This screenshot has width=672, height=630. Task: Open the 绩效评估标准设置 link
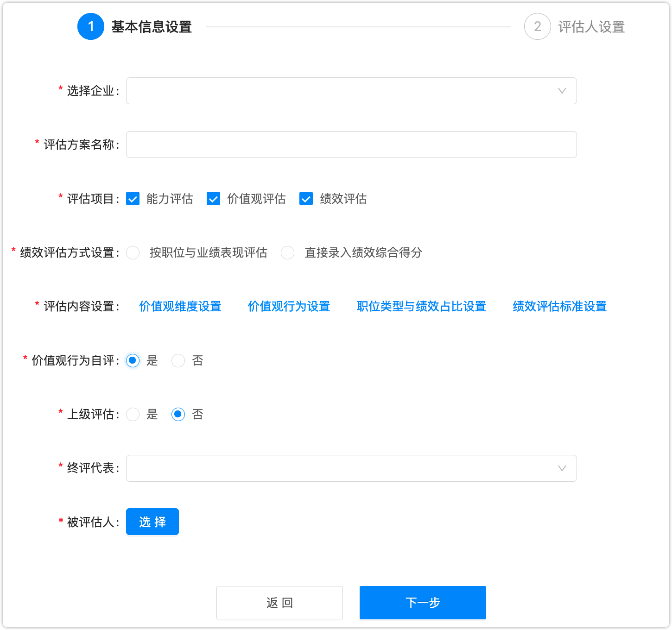[x=560, y=306]
